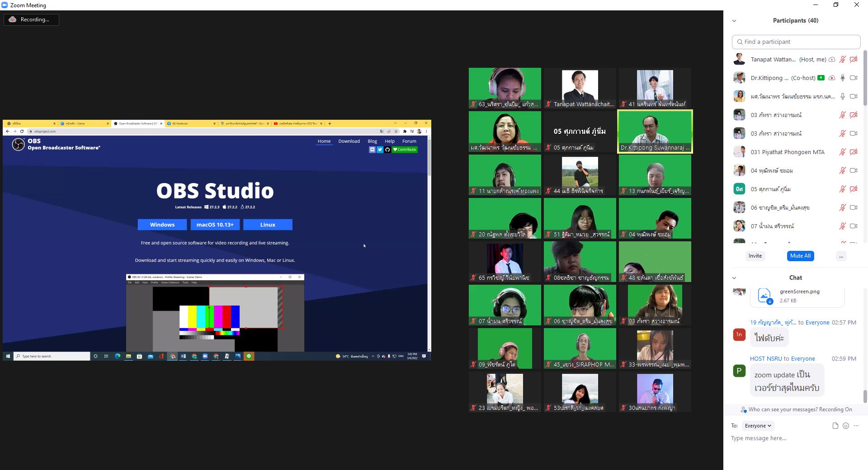Collapse the Chat panel chevron
Image resolution: width=868 pixels, height=470 pixels.
click(x=734, y=278)
